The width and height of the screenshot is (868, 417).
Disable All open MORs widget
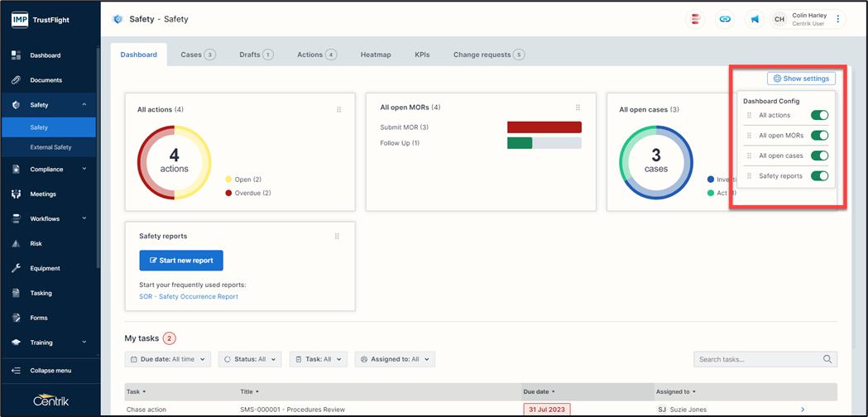pos(819,136)
